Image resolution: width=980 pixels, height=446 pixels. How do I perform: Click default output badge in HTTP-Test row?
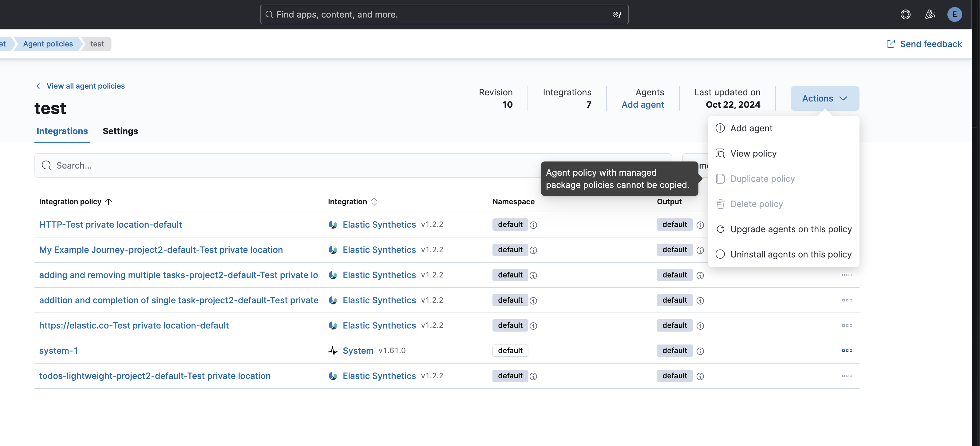pyautogui.click(x=674, y=225)
